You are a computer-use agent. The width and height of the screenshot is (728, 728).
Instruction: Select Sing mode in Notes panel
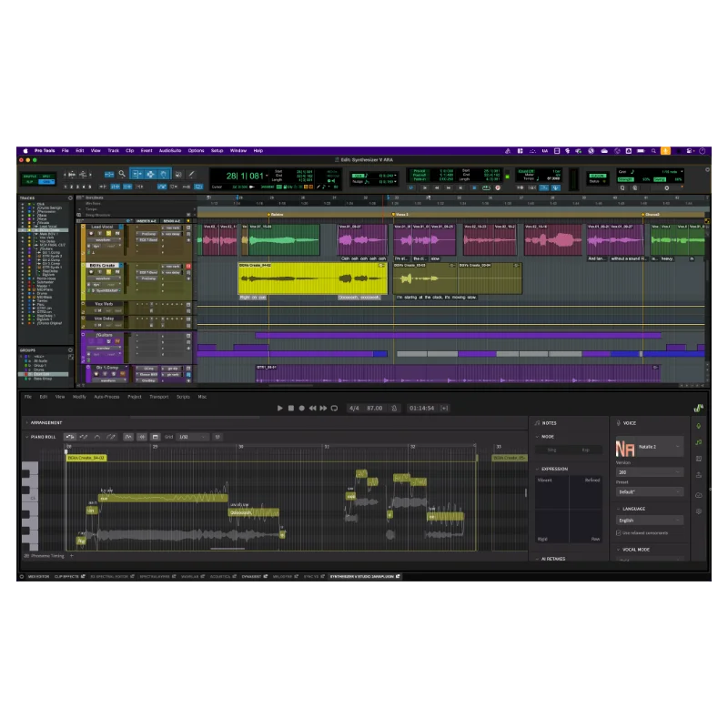[552, 450]
